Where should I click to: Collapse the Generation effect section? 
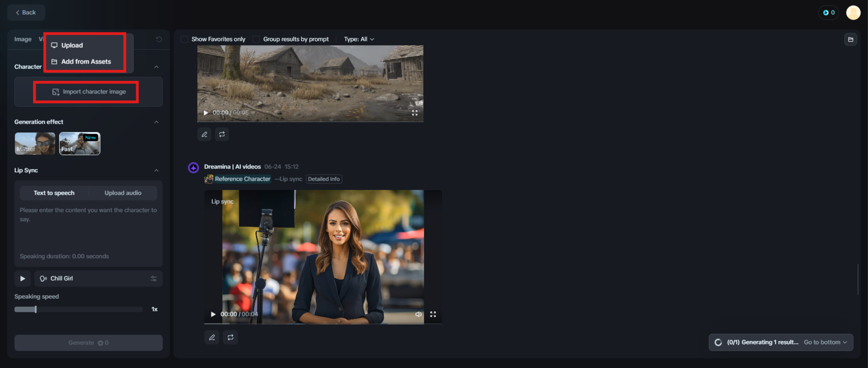click(156, 122)
